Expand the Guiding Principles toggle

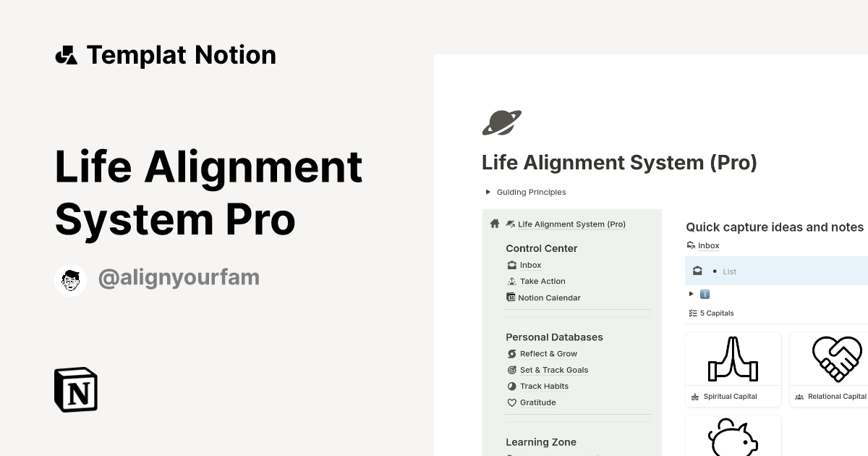pyautogui.click(x=488, y=192)
